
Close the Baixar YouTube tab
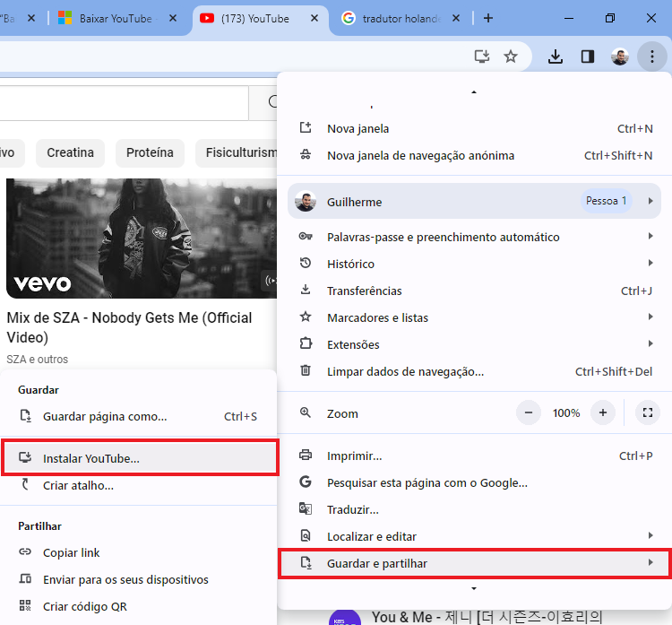tap(173, 18)
